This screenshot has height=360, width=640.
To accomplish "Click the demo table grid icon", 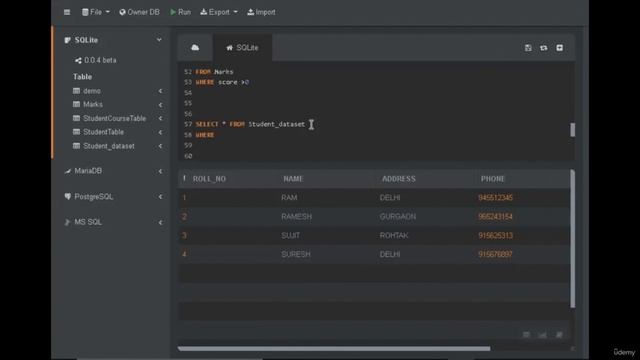I will coord(76,91).
